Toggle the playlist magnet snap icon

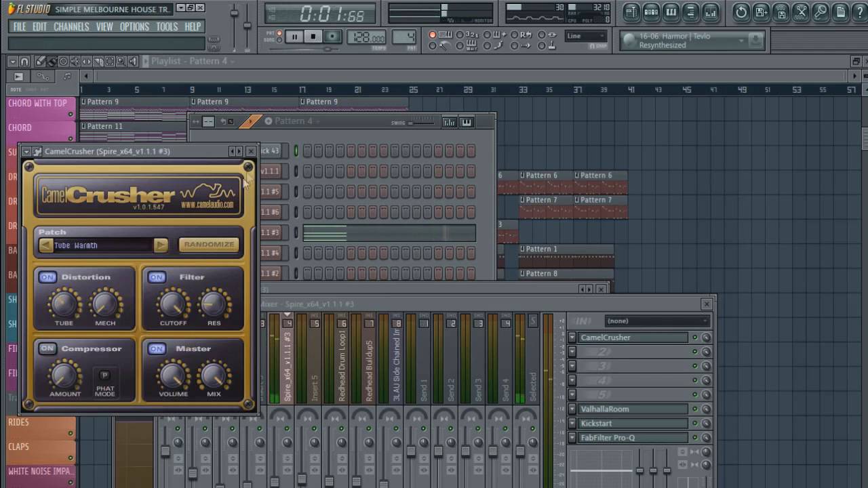pos(24,62)
